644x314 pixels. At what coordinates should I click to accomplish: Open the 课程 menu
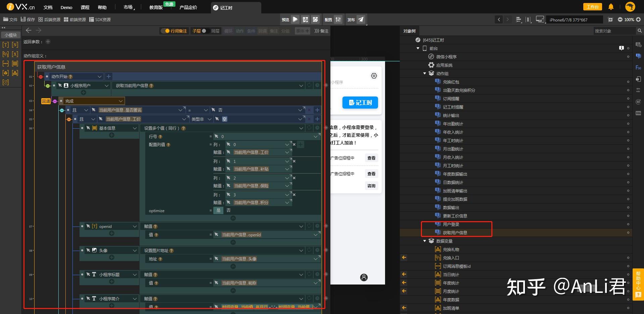[x=85, y=7]
